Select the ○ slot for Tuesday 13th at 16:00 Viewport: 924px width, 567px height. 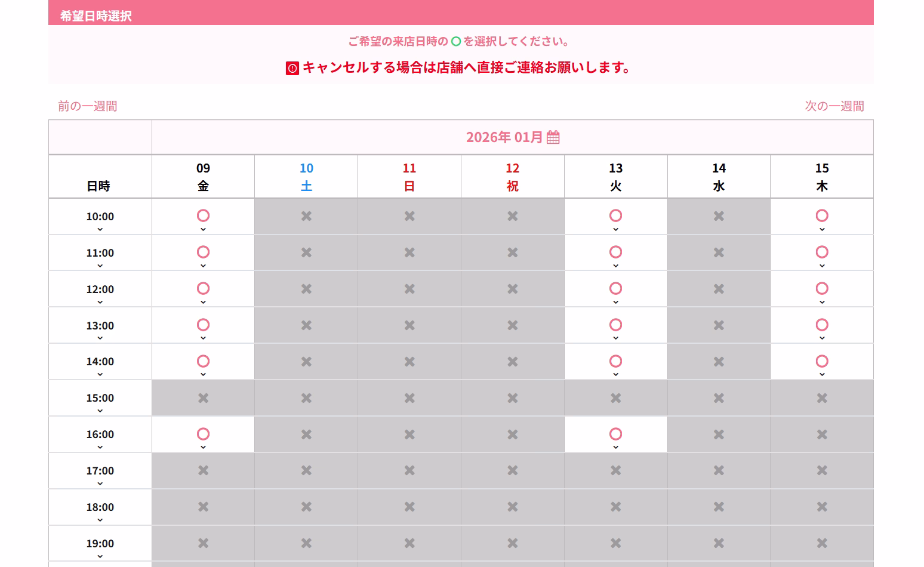tap(615, 434)
